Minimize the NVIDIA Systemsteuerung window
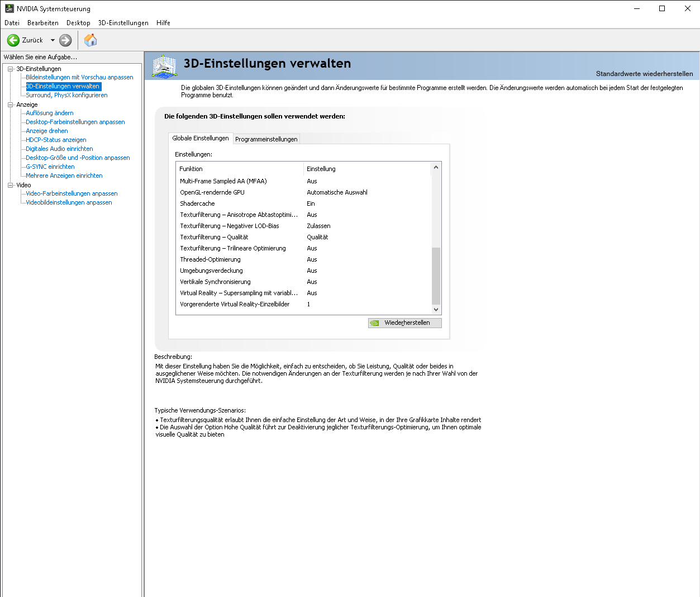 636,8
